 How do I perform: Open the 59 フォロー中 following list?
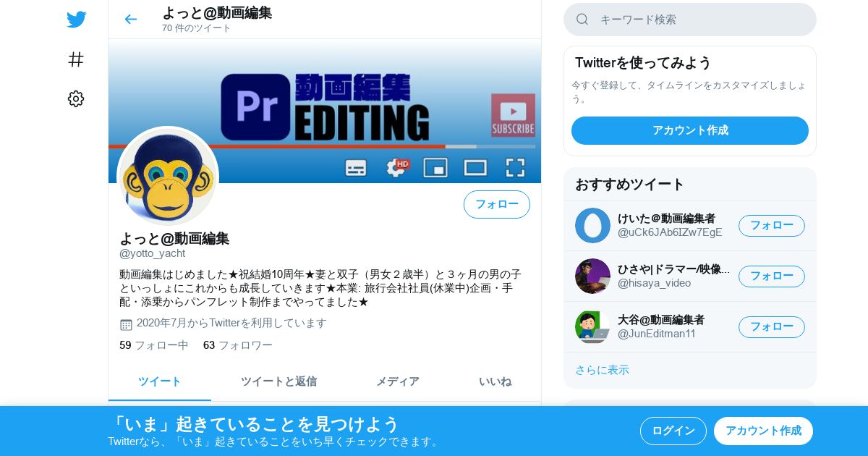[x=154, y=345]
